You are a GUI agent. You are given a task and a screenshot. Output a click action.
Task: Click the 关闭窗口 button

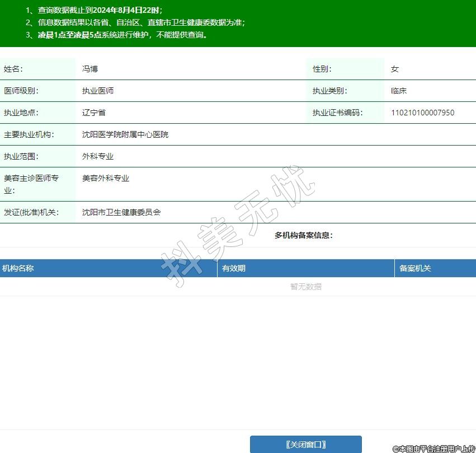coord(305,445)
